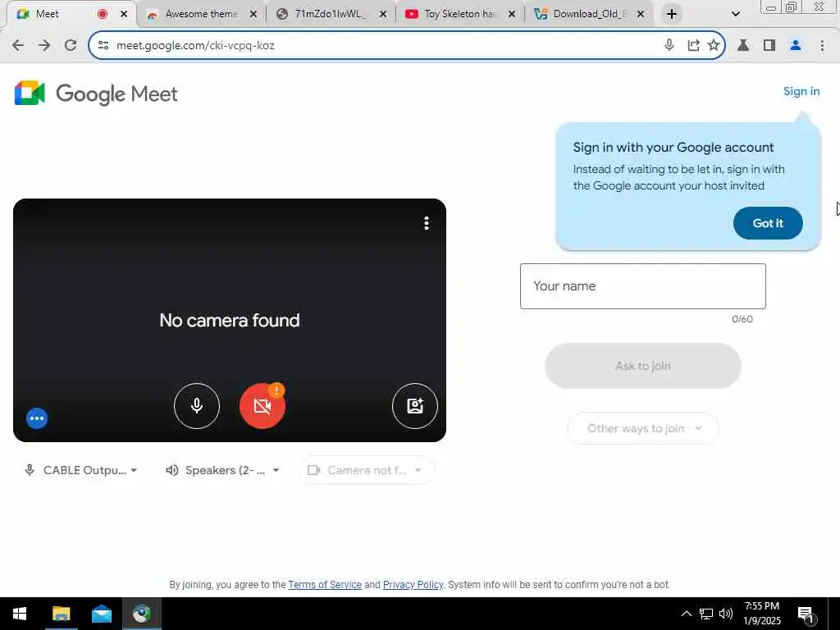Reload the current page
Image resolution: width=840 pixels, height=630 pixels.
click(x=71, y=45)
